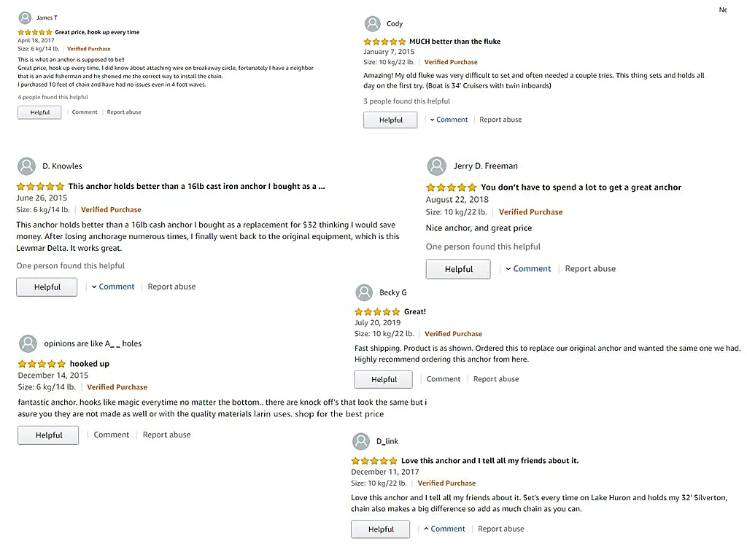Collapse Comment section on D_link's review
This screenshot has width=747, height=560.
click(x=427, y=529)
